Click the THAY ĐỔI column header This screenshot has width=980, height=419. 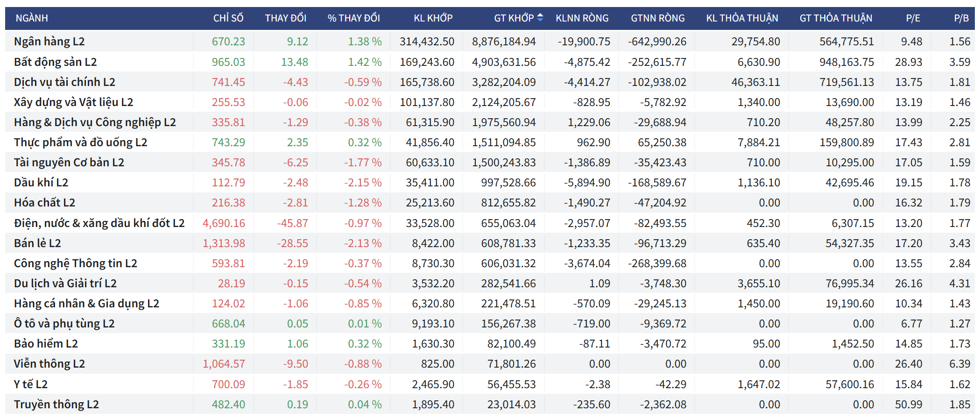pos(285,18)
